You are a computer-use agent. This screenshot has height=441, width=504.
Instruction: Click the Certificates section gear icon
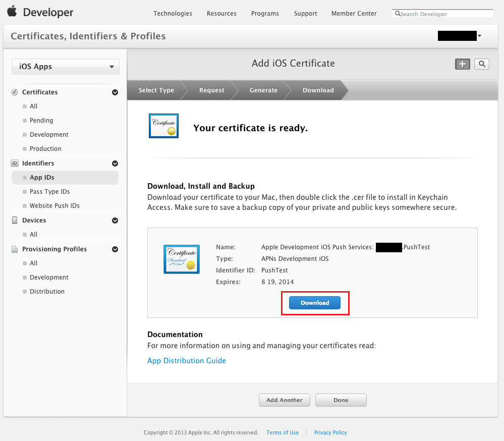(x=15, y=92)
